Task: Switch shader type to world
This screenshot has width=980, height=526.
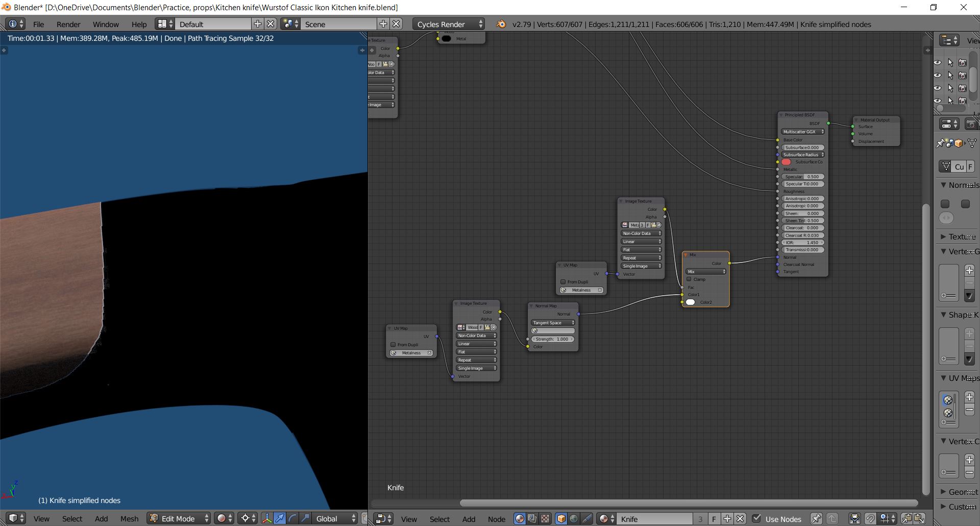Action: [574, 519]
